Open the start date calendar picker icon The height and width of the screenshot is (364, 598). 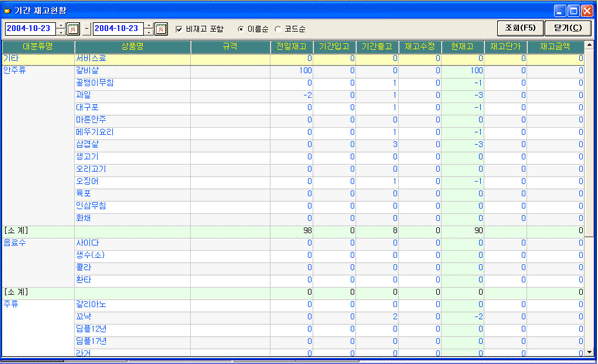[x=73, y=29]
